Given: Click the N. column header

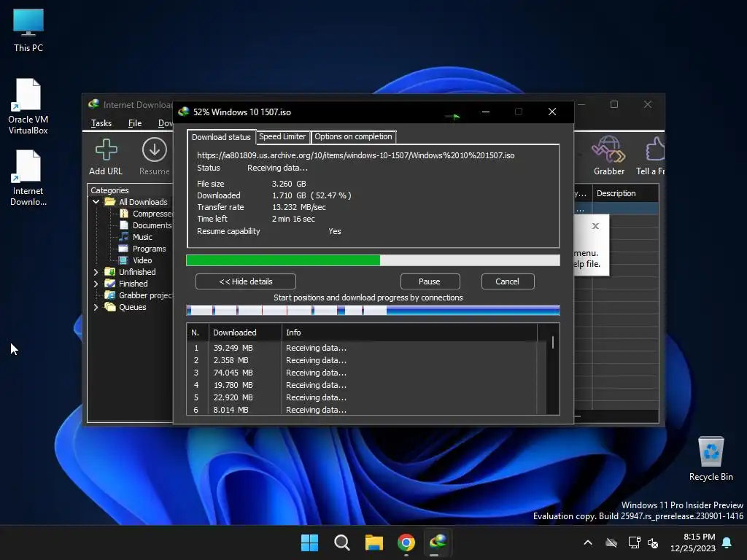Looking at the screenshot, I should click(197, 332).
